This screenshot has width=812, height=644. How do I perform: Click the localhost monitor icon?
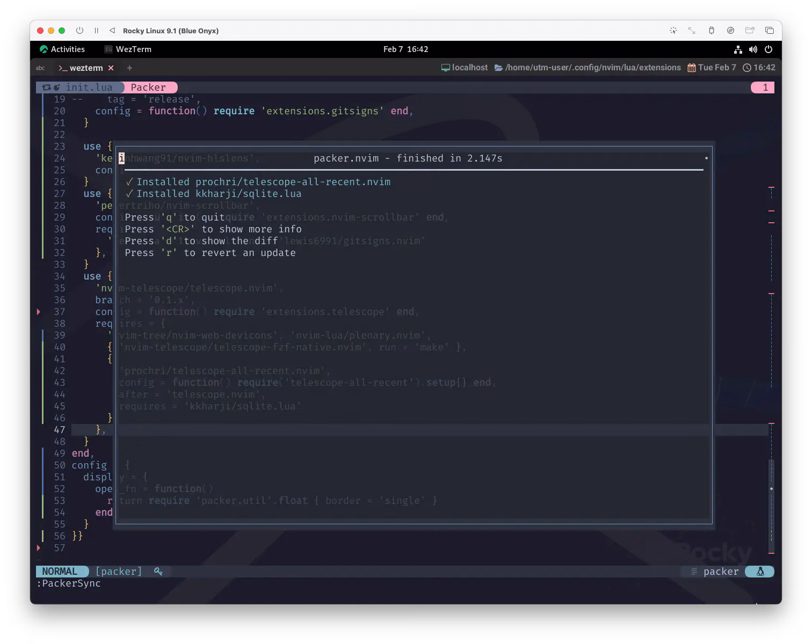pos(445,68)
